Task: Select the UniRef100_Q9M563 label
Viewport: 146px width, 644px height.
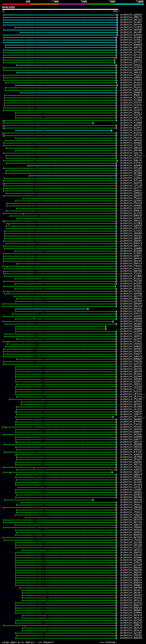Action: click(131, 77)
